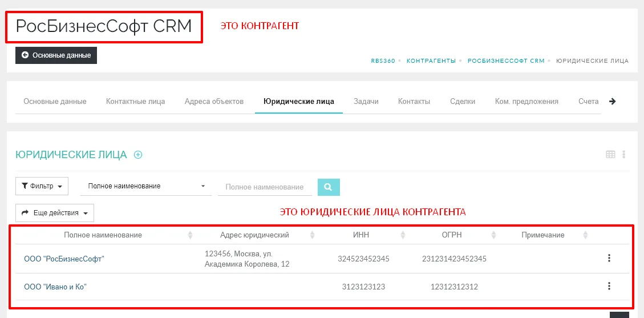Screen dimensions: 644x318
Task: Expand Еще действия dropdown
Action: (x=55, y=213)
